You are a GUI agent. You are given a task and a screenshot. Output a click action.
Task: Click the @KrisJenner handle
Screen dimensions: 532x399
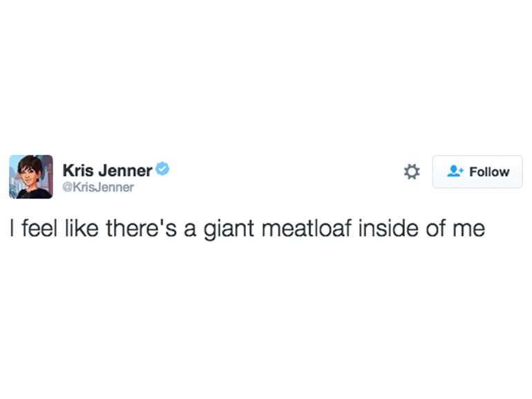(x=98, y=187)
